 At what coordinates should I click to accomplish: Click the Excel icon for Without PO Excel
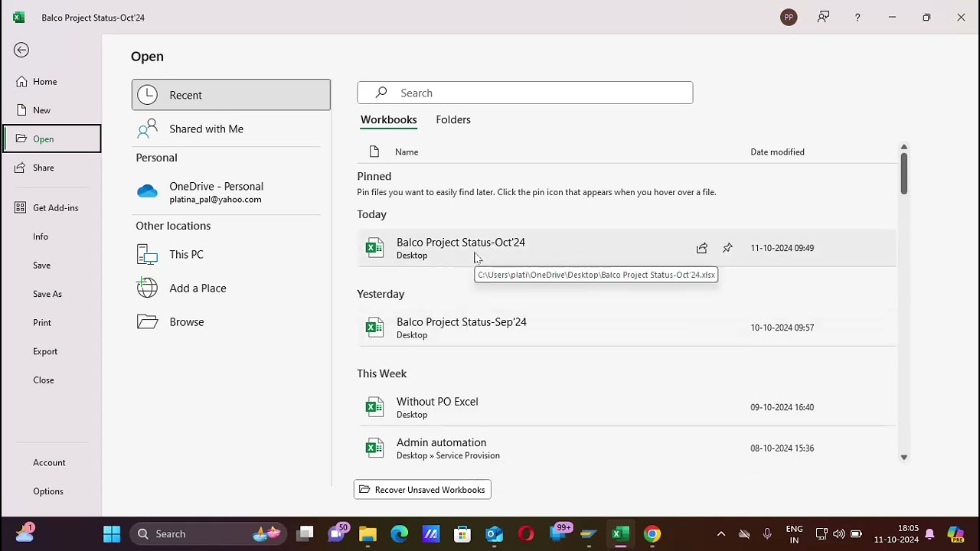tap(374, 407)
